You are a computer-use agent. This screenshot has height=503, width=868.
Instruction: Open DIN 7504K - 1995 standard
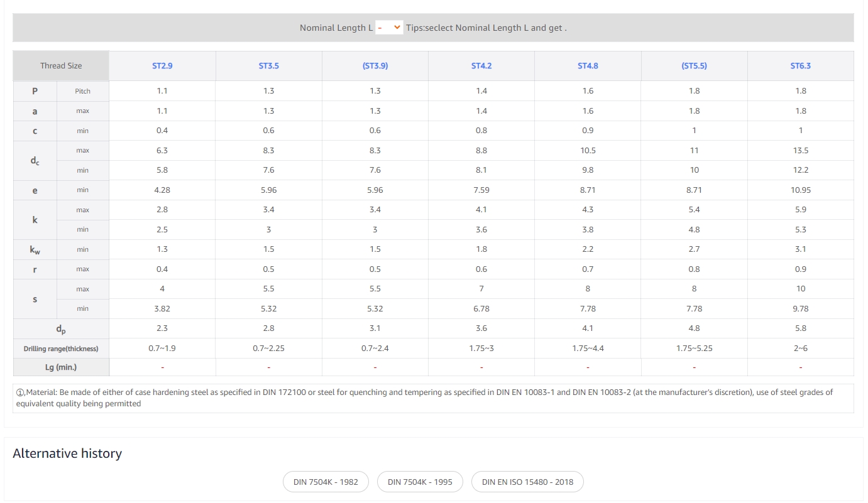click(420, 482)
